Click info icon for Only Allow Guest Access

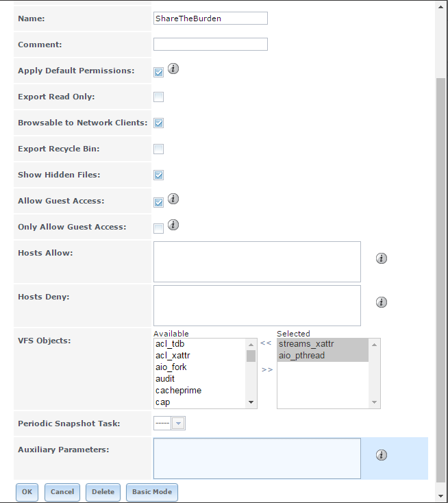click(173, 225)
